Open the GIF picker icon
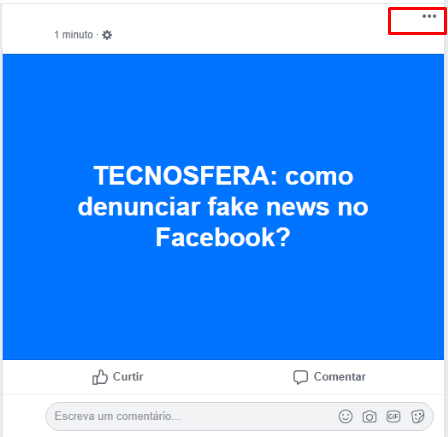 (x=393, y=416)
